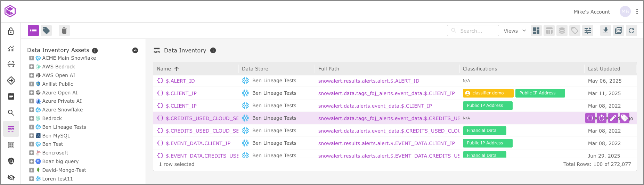
Task: Open snowalert.results.alerts.alert.$.ALERT_ID path link
Action: pyautogui.click(x=369, y=81)
